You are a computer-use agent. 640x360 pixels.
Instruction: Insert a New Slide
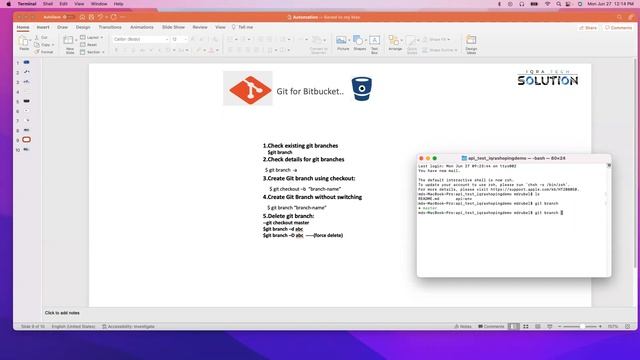coord(69,43)
